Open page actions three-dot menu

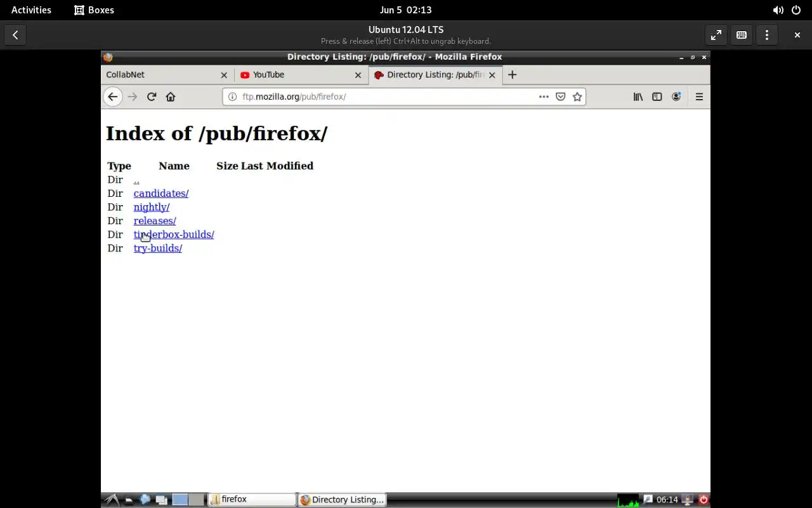pyautogui.click(x=544, y=97)
